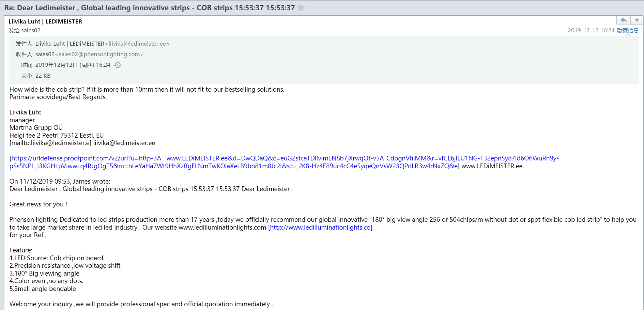Click the 'Great news for you !' line
The image size is (644, 310).
[38, 204]
